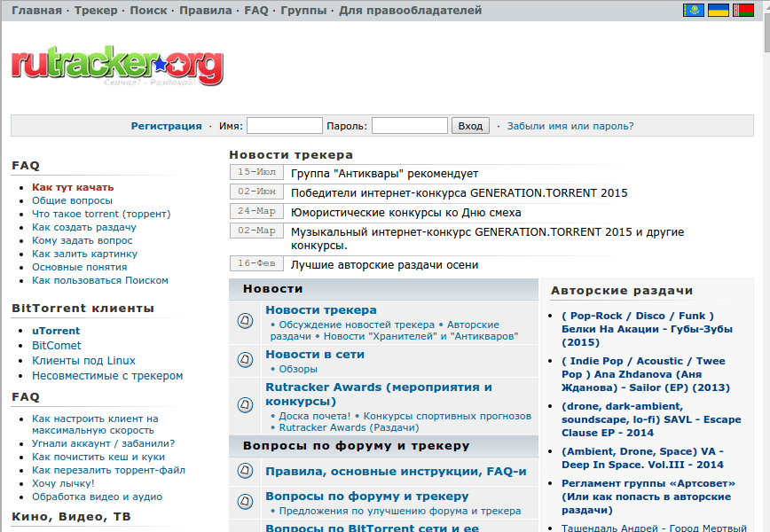Open news Лучшие авторские раздачи осени
The width and height of the screenshot is (770, 532).
pyautogui.click(x=384, y=265)
